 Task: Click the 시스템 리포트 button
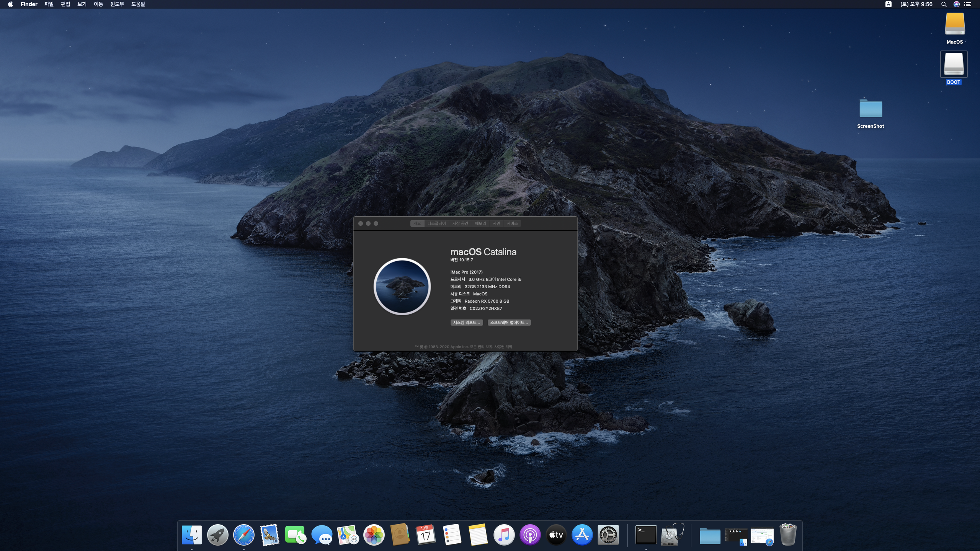click(466, 323)
